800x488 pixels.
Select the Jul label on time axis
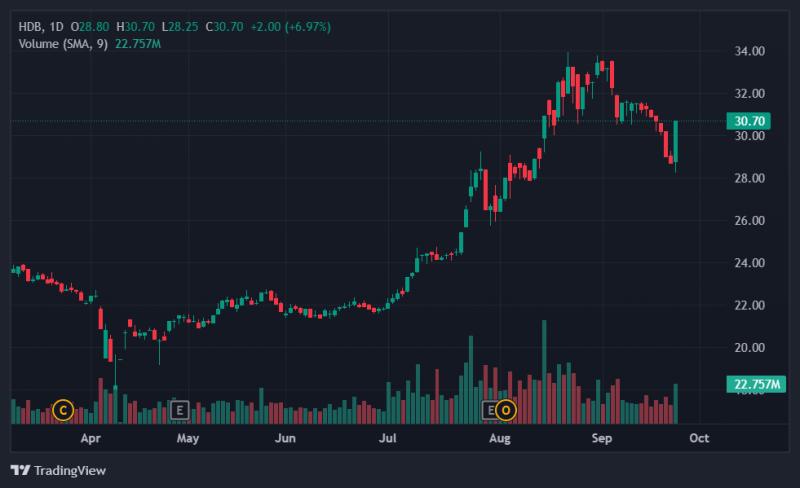click(x=387, y=438)
